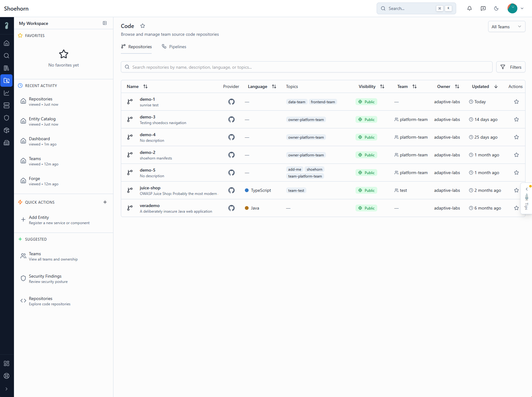The height and width of the screenshot is (397, 532).
Task: Open the All Teams dropdown
Action: 506,27
